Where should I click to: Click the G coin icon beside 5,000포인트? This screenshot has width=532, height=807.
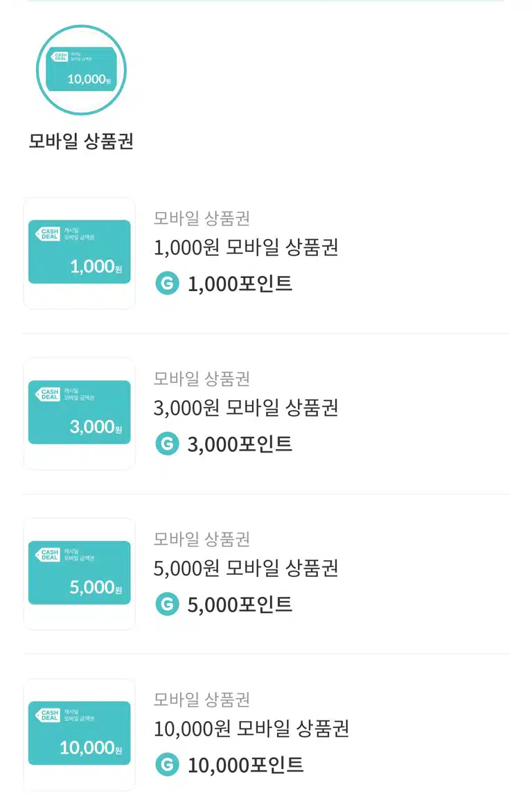(167, 605)
